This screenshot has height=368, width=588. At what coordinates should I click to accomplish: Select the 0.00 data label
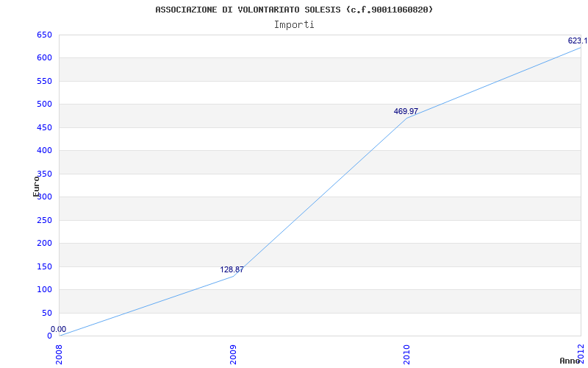[x=59, y=329]
